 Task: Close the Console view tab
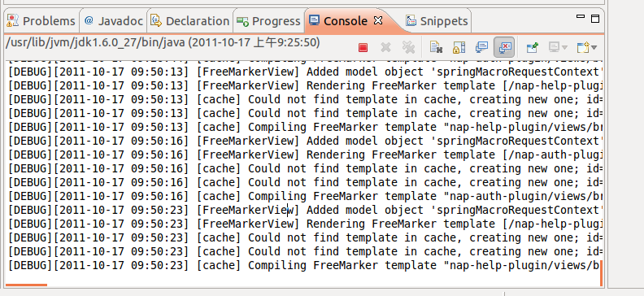(378, 20)
